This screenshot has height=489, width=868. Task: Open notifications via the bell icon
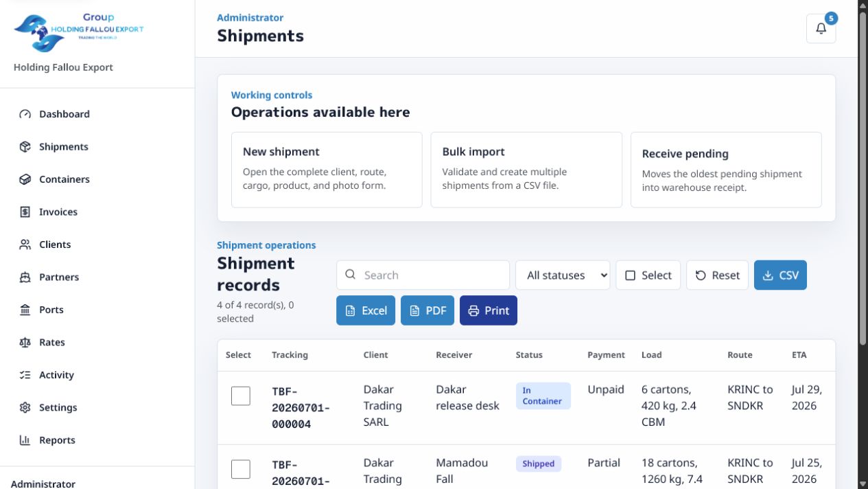pos(821,29)
